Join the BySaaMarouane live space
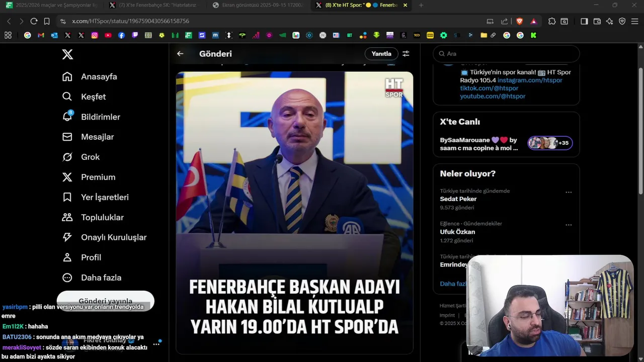The height and width of the screenshot is (362, 644). click(478, 144)
